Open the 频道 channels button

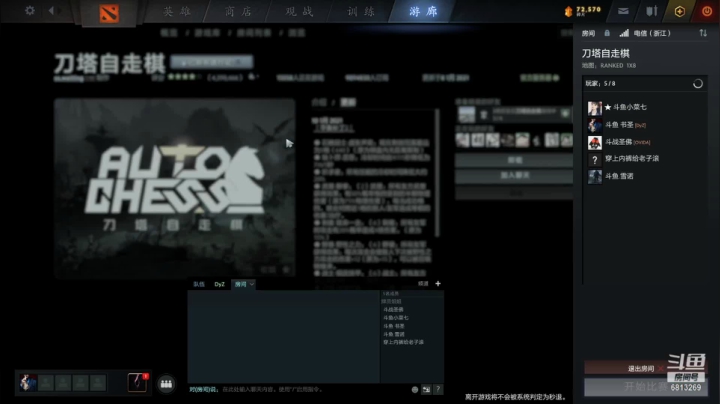[x=423, y=284]
